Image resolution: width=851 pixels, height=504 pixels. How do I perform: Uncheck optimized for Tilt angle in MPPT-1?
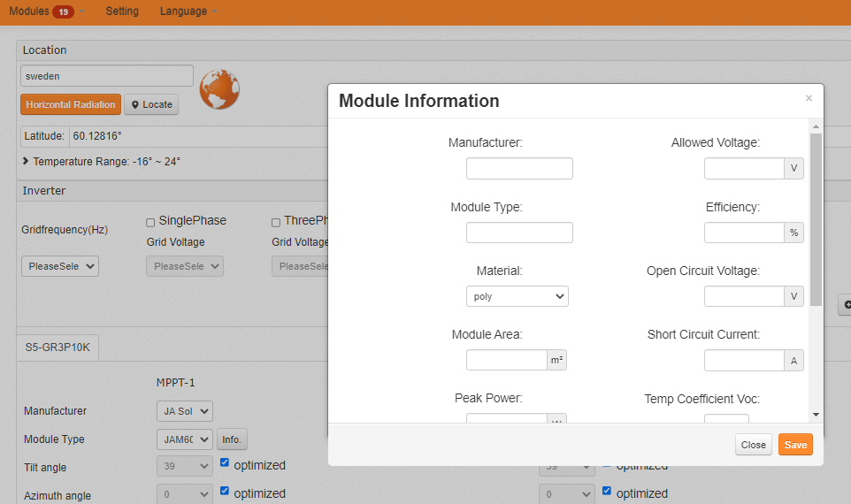click(225, 462)
